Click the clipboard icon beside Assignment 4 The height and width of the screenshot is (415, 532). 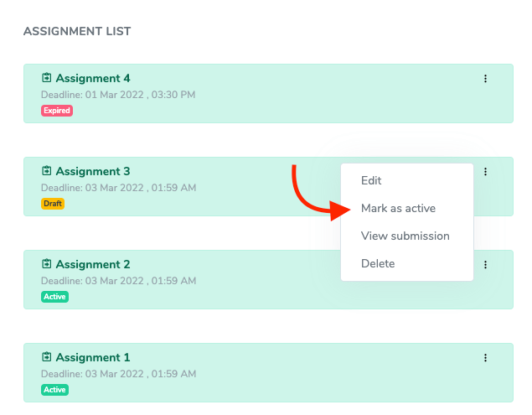[x=47, y=79]
